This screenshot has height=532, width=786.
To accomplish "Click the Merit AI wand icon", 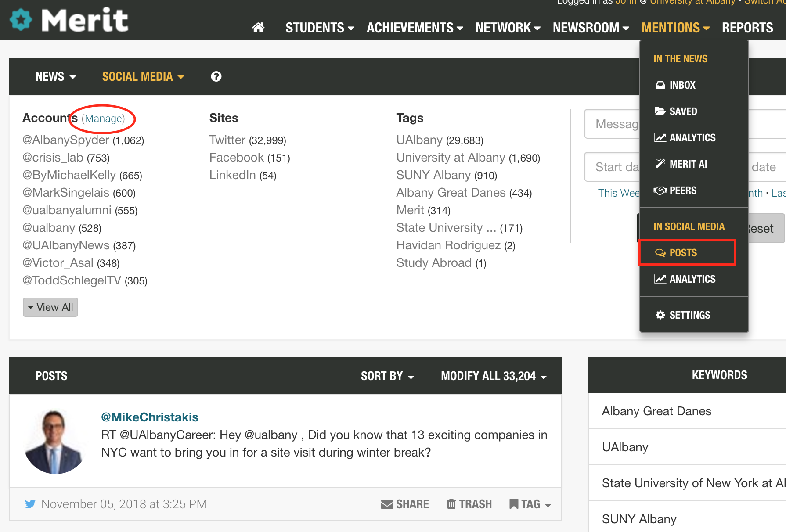I will point(660,164).
